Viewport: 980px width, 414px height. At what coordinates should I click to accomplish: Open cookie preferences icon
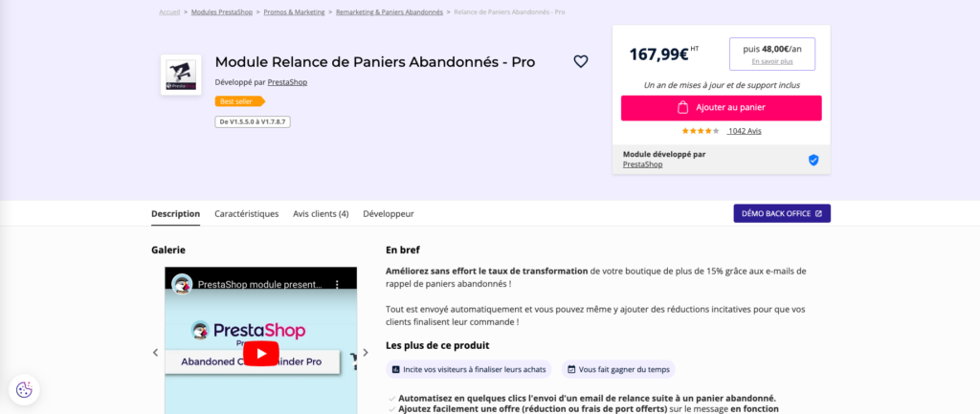coord(24,389)
